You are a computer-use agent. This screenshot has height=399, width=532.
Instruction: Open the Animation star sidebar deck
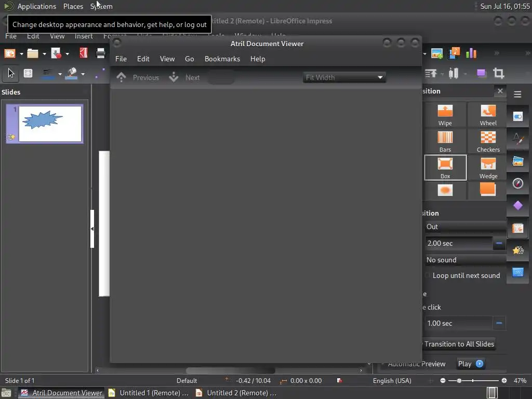pos(518,250)
